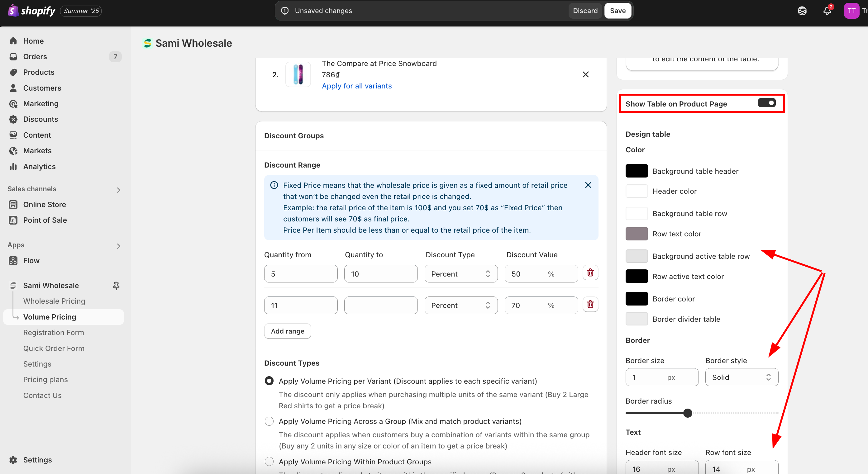Screen dimensions: 868x474
Task: Select Apply Volume Pricing Within Product Groups
Action: pyautogui.click(x=269, y=461)
